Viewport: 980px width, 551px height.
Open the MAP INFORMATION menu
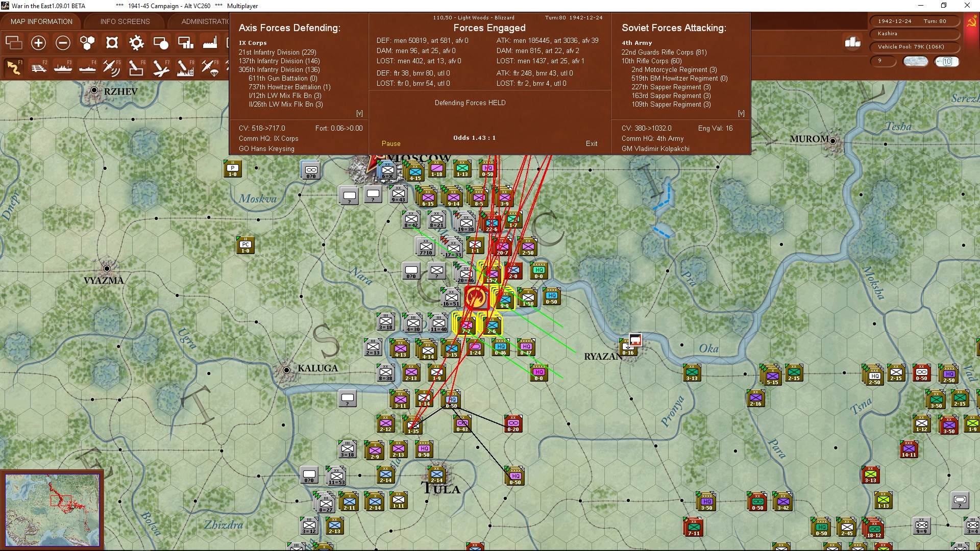[42, 21]
